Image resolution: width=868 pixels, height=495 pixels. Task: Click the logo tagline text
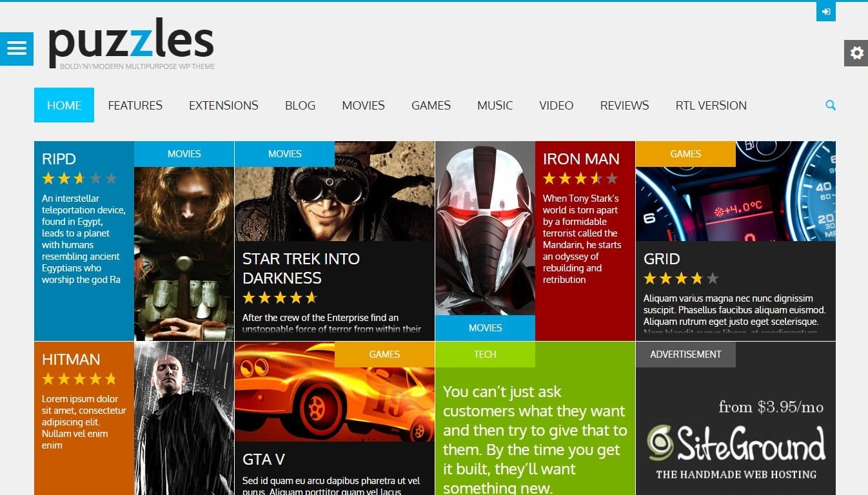coord(137,66)
